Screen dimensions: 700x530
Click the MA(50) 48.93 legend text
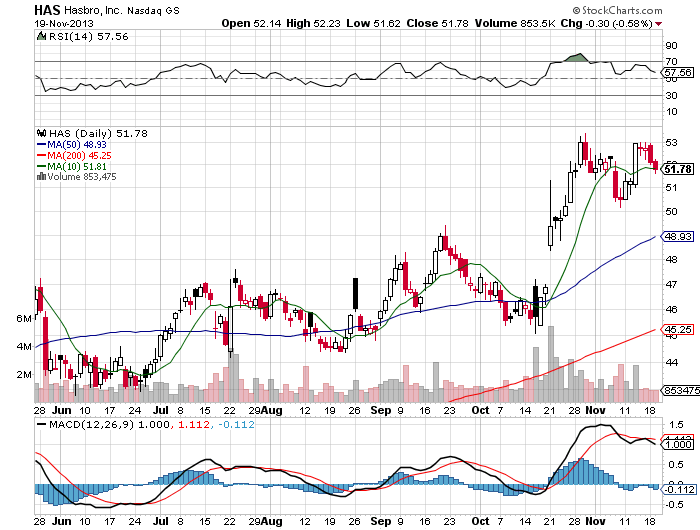[x=77, y=145]
